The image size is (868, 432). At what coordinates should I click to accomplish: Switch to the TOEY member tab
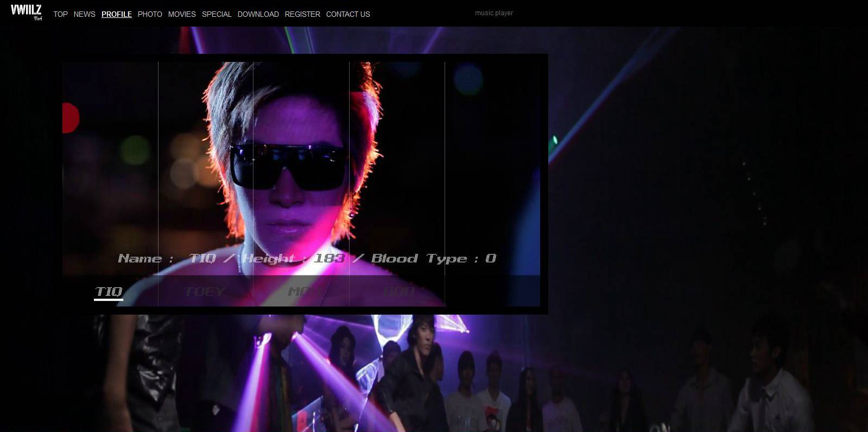(205, 292)
